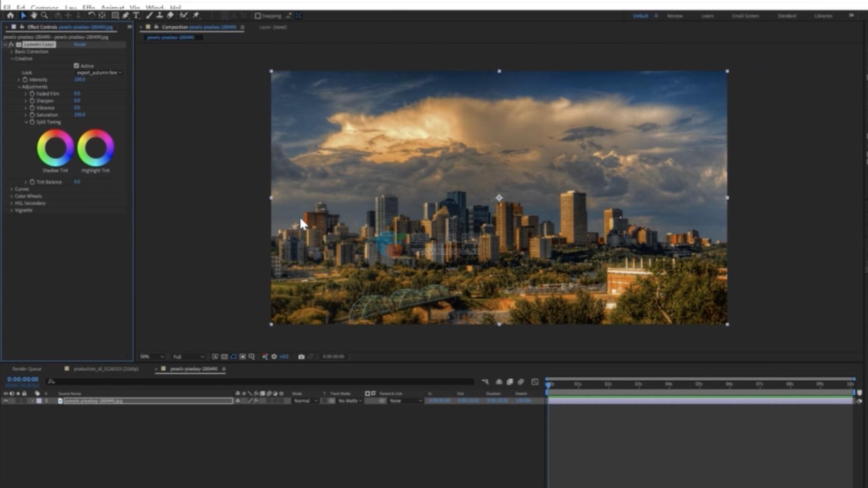Hide layer 1 with the eye toggle

click(5, 401)
